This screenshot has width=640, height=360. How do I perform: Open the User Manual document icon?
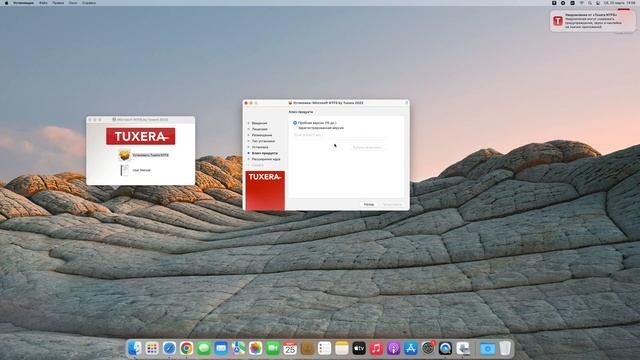tap(124, 170)
